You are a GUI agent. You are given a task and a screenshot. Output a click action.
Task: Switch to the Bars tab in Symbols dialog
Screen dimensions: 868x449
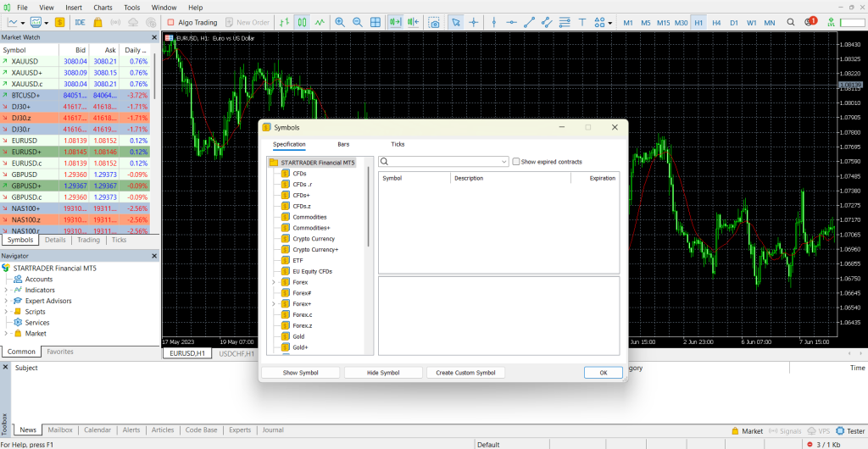343,144
